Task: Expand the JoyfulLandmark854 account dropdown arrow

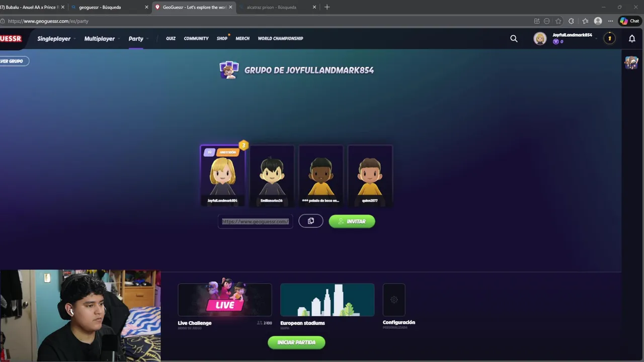Action: click(x=597, y=39)
